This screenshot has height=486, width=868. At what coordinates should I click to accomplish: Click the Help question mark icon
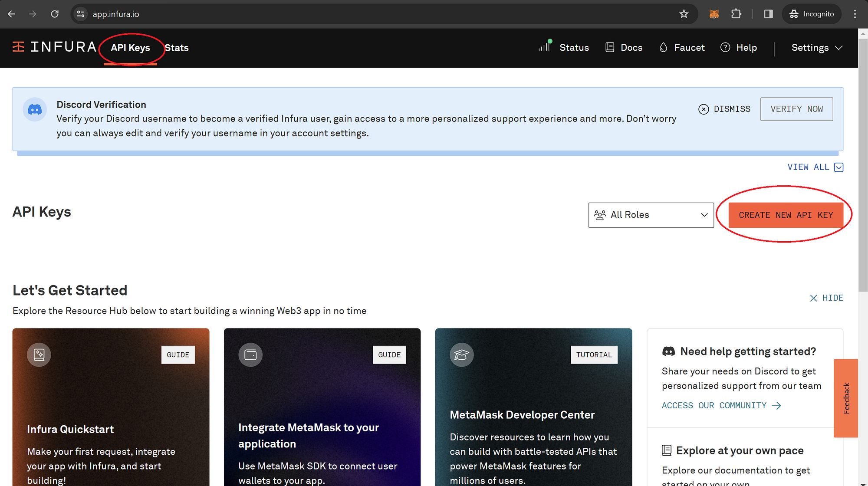click(725, 47)
